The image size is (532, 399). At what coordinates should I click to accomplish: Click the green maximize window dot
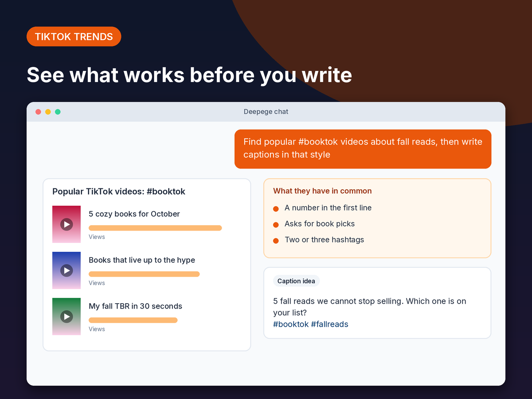pyautogui.click(x=58, y=112)
